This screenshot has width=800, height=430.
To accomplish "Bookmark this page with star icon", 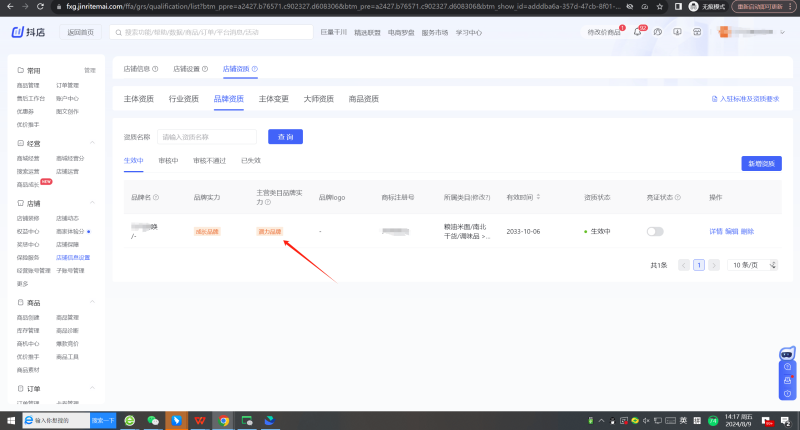I will [x=660, y=7].
